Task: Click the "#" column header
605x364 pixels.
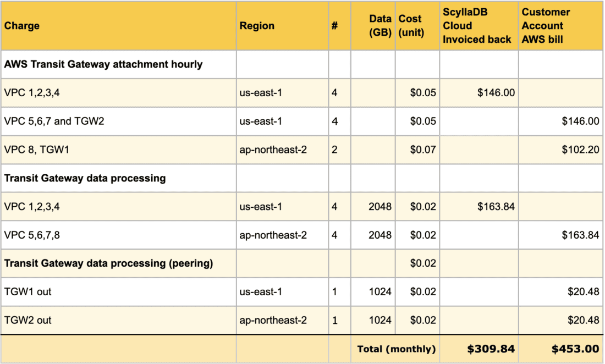Action: [339, 26]
